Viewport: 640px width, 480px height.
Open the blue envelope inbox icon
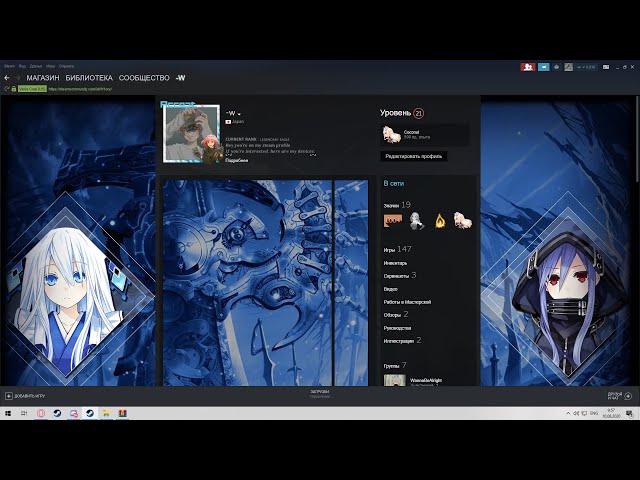(543, 67)
